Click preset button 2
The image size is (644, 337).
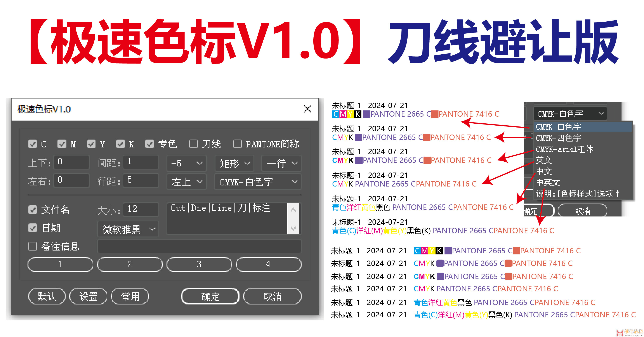pos(130,264)
